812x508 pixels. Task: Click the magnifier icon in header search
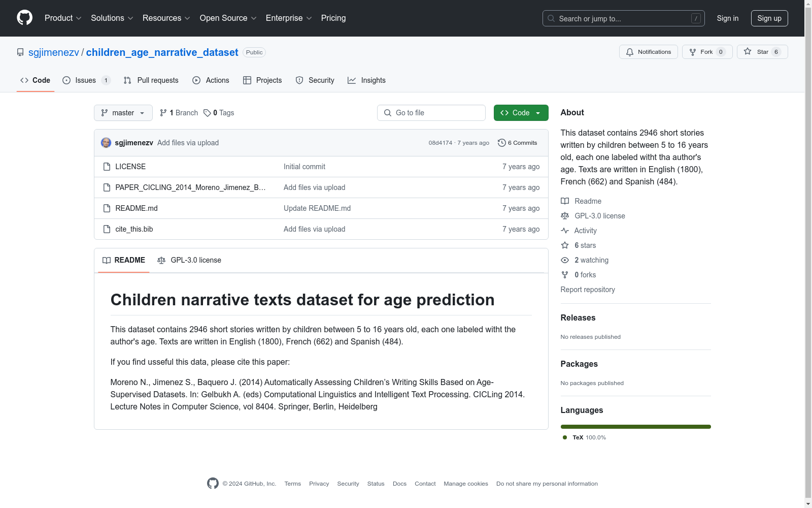click(551, 18)
